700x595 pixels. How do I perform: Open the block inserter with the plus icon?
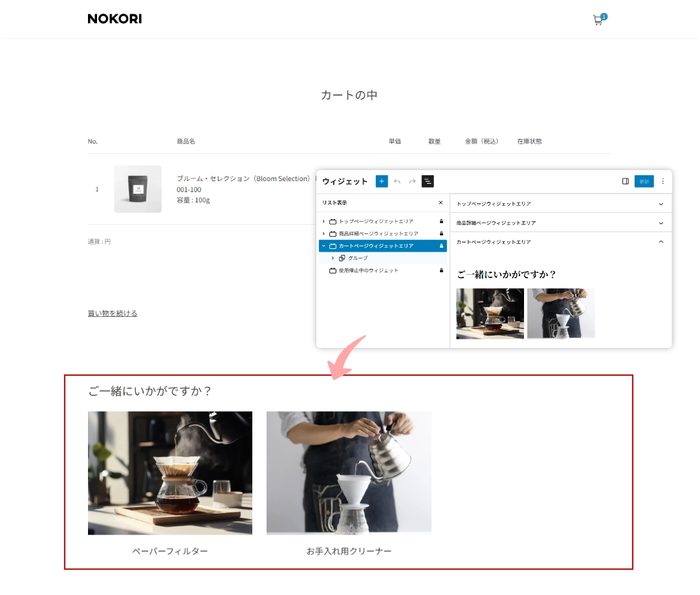point(382,181)
